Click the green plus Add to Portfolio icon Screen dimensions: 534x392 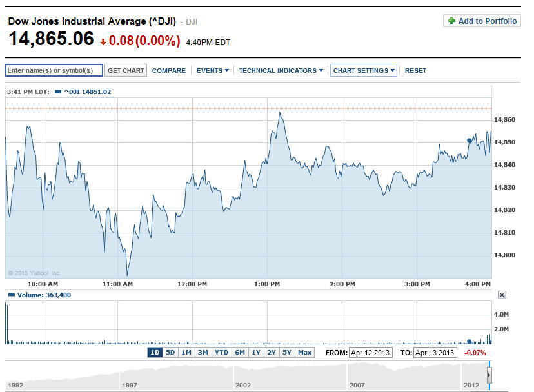tap(451, 21)
